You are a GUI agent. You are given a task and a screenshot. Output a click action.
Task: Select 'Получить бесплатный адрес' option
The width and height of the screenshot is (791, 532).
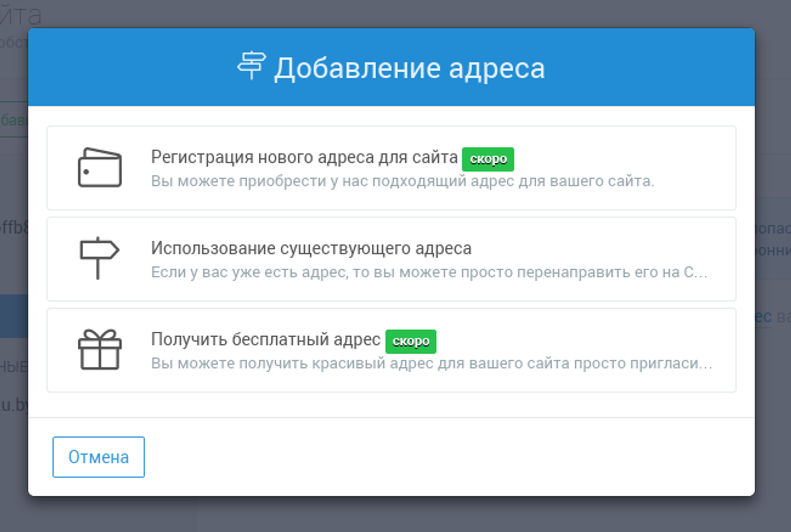pyautogui.click(x=391, y=350)
